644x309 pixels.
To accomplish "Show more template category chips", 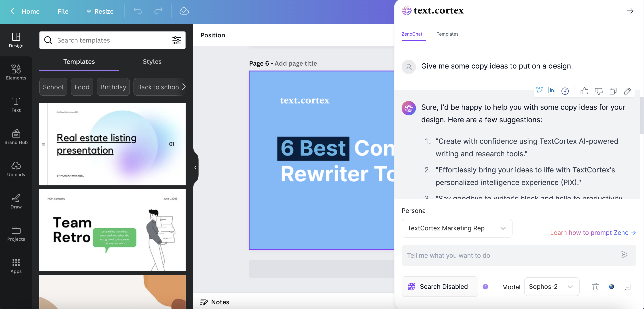I will pos(184,87).
